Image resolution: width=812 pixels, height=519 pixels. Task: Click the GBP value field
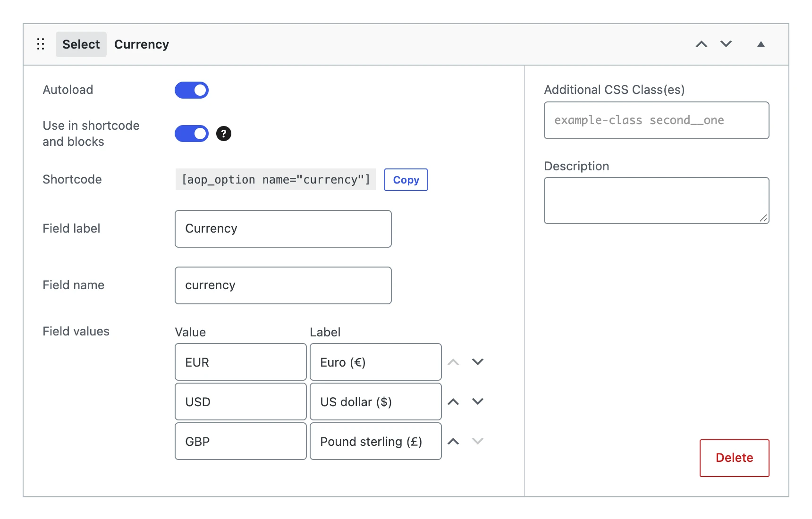coord(241,441)
